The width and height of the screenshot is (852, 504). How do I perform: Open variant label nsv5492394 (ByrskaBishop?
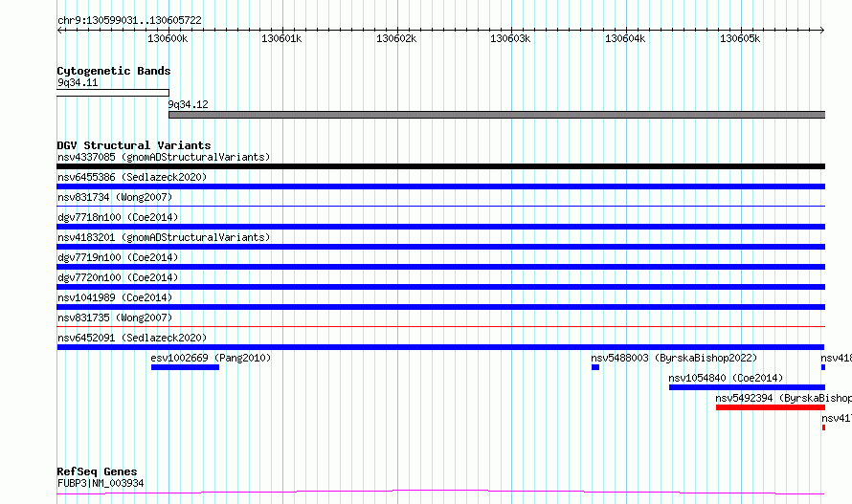pos(783,398)
